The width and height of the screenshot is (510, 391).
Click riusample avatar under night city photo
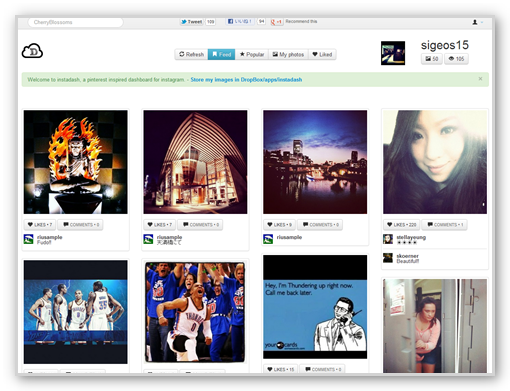(268, 239)
